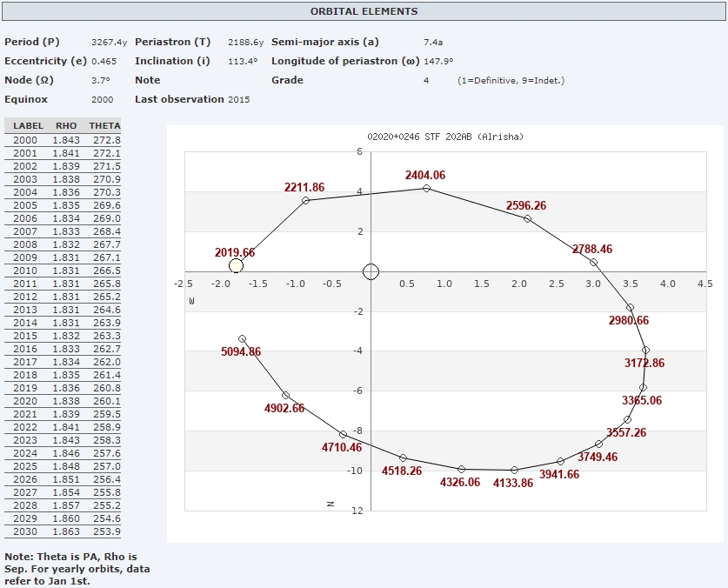Click the Period (P) value 3267.4y
The height and width of the screenshot is (588, 728).
coord(110,42)
